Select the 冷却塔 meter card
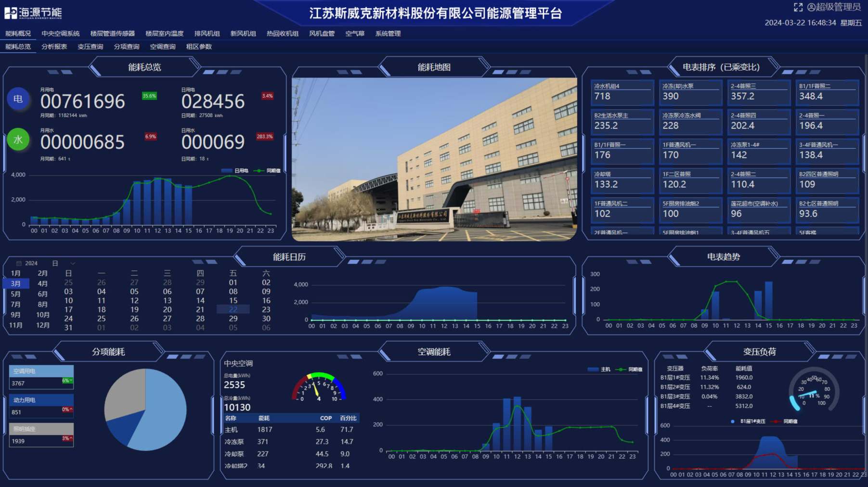The width and height of the screenshot is (868, 487). tap(622, 180)
